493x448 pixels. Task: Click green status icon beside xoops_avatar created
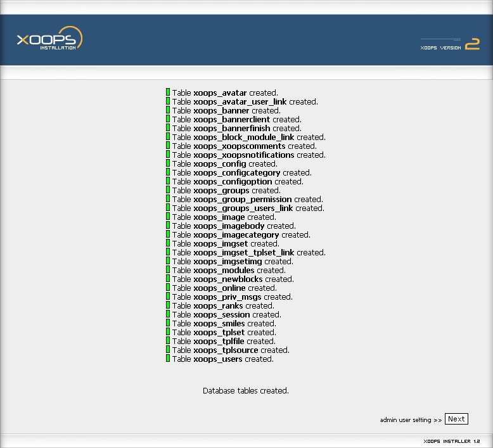tap(168, 92)
